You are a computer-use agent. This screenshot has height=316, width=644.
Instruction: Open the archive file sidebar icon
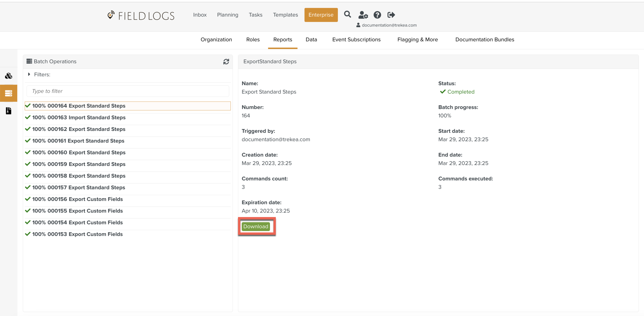(9, 111)
